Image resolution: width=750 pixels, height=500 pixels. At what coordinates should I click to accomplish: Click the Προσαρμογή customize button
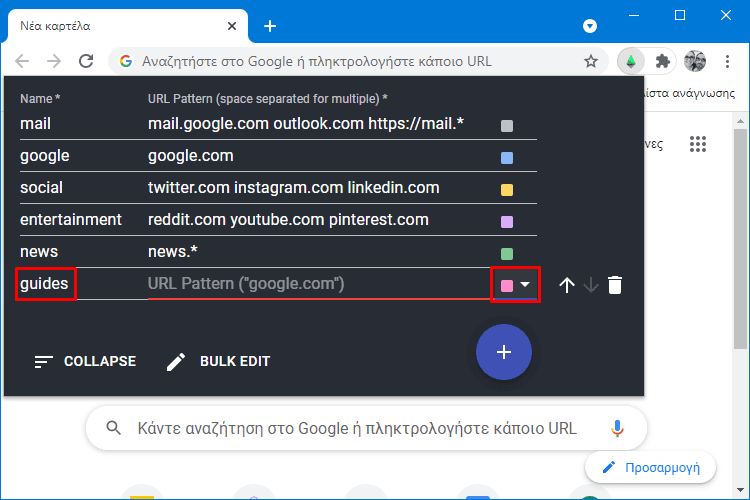click(x=650, y=467)
